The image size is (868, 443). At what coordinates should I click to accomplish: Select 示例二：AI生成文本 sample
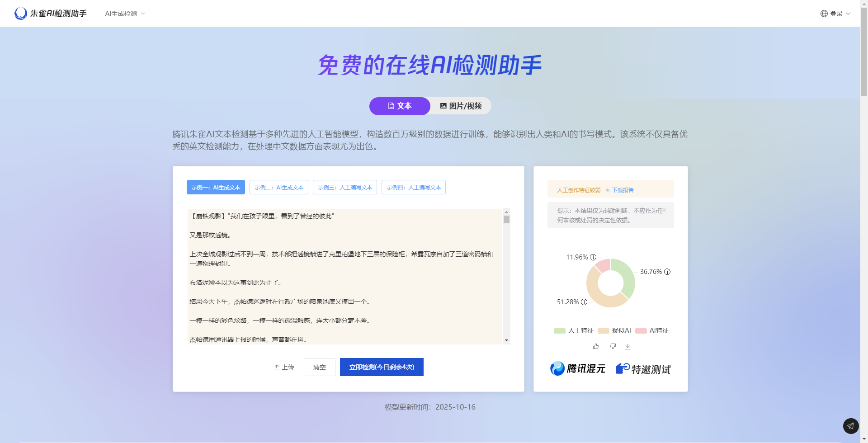tap(278, 187)
